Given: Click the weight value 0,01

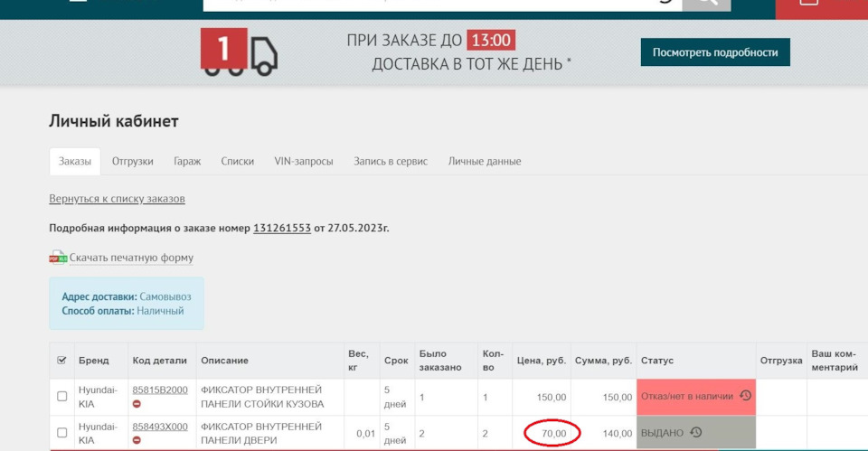Looking at the screenshot, I should (x=365, y=433).
